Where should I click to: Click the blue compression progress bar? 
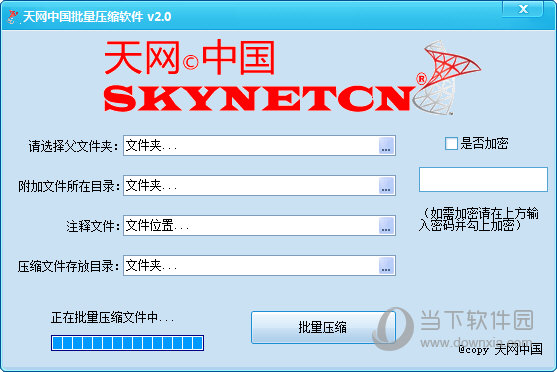click(x=127, y=343)
